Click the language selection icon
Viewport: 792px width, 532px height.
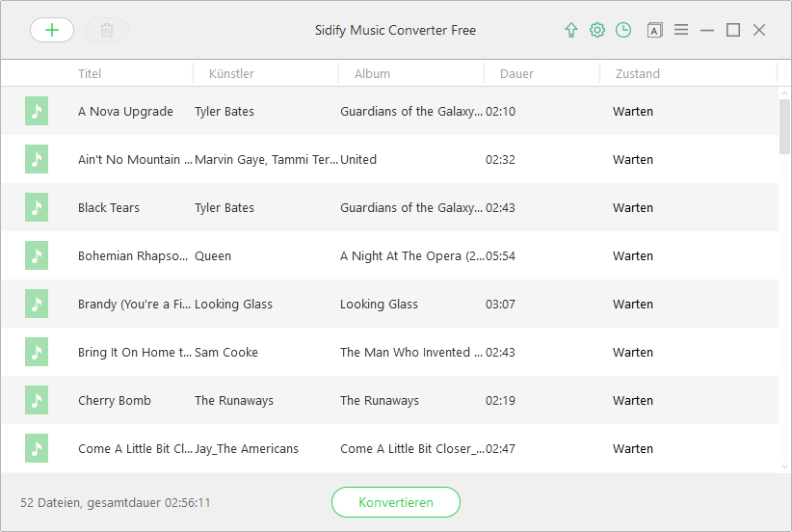pyautogui.click(x=654, y=30)
